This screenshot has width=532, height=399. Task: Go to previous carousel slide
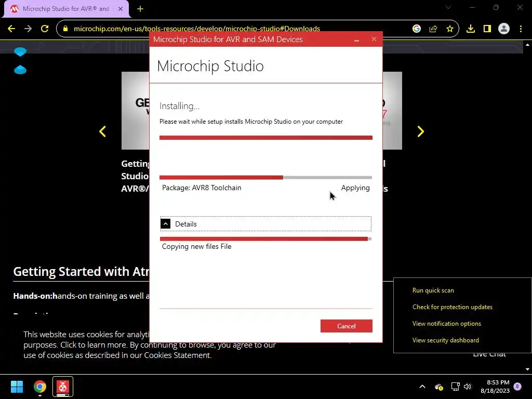coord(102,131)
